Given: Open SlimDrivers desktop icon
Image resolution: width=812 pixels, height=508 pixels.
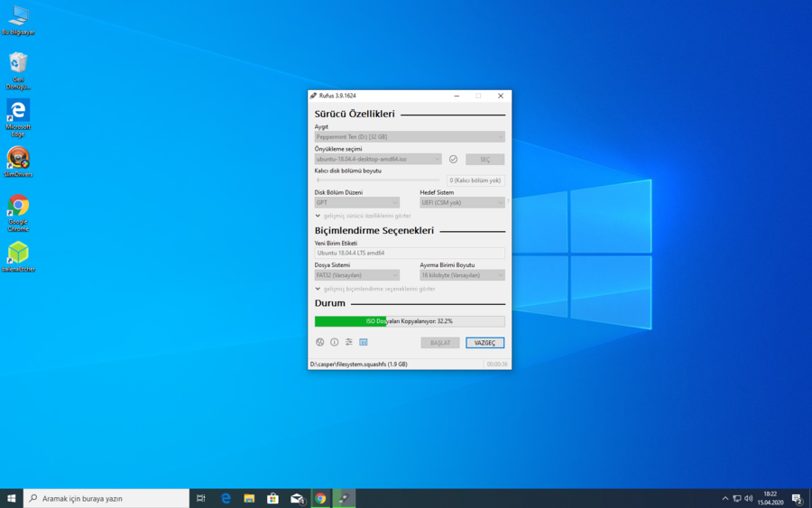Looking at the screenshot, I should click(18, 159).
